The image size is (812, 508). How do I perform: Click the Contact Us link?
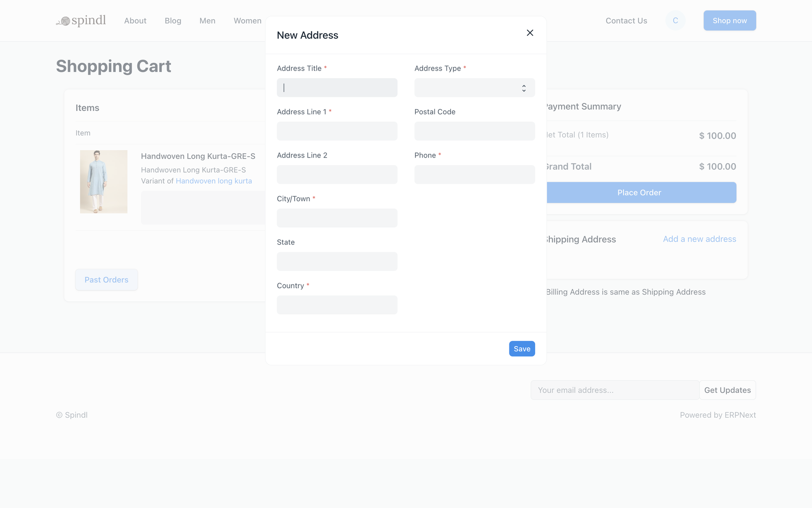pyautogui.click(x=626, y=21)
